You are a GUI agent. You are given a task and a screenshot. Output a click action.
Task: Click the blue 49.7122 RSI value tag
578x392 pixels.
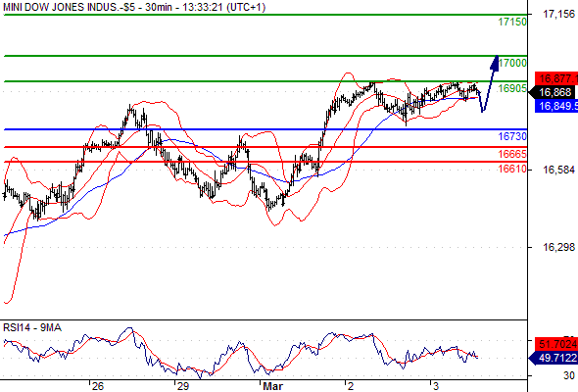pyautogui.click(x=554, y=358)
